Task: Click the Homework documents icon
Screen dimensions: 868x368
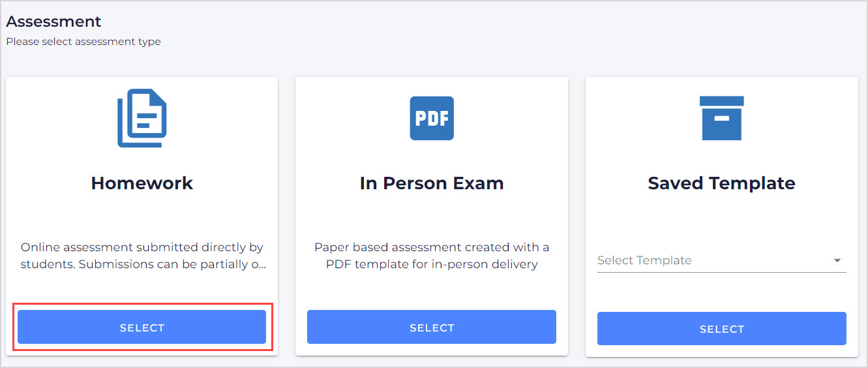Action: 142,118
